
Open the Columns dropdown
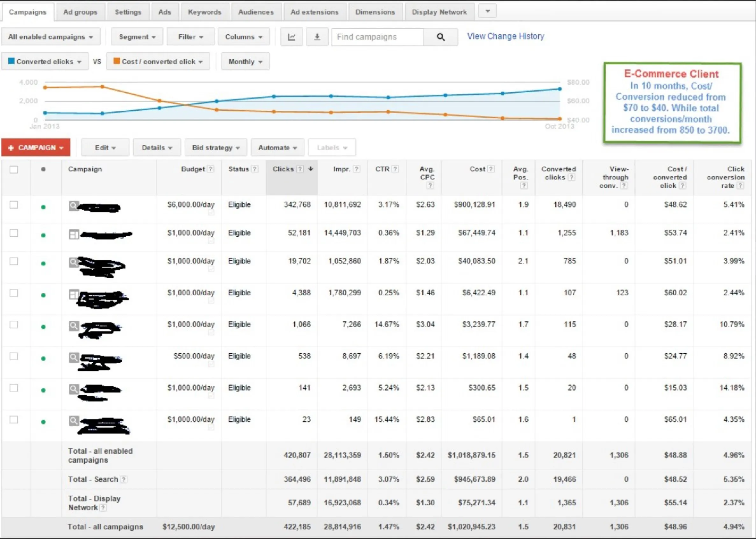(244, 37)
